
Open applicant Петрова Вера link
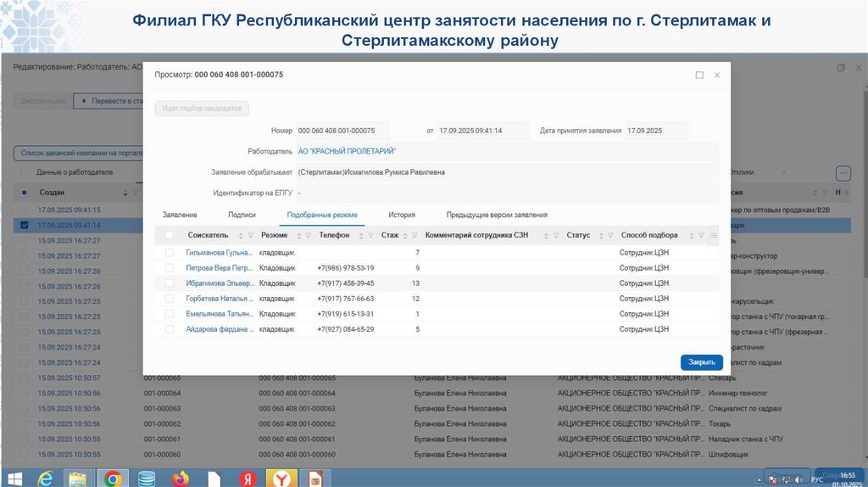click(x=220, y=268)
